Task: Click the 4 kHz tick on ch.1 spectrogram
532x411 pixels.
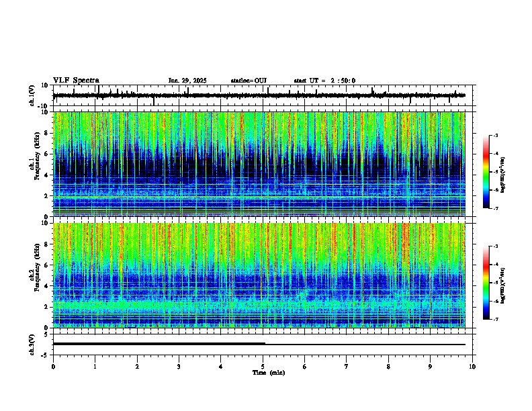Action: pos(47,175)
